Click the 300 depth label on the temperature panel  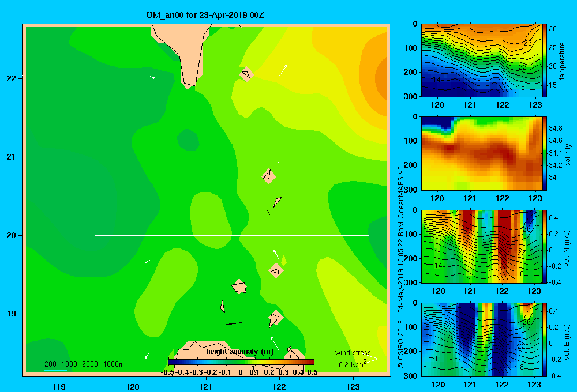410,96
